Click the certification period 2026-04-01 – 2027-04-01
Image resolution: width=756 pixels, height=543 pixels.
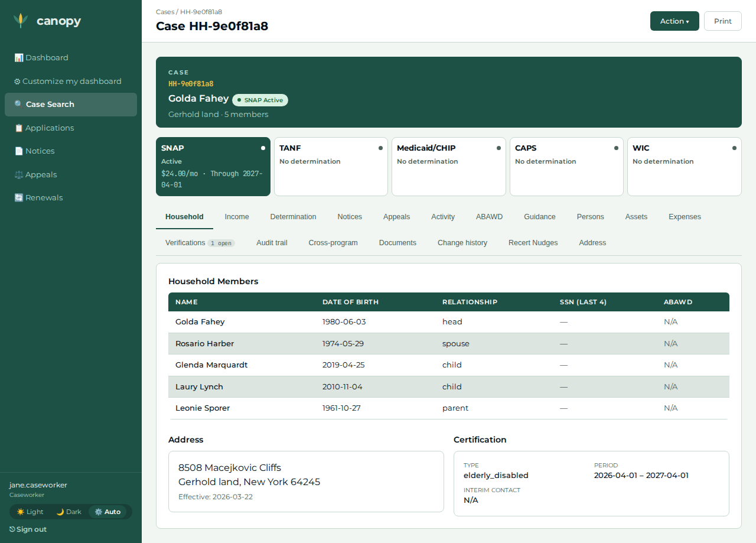641,475
